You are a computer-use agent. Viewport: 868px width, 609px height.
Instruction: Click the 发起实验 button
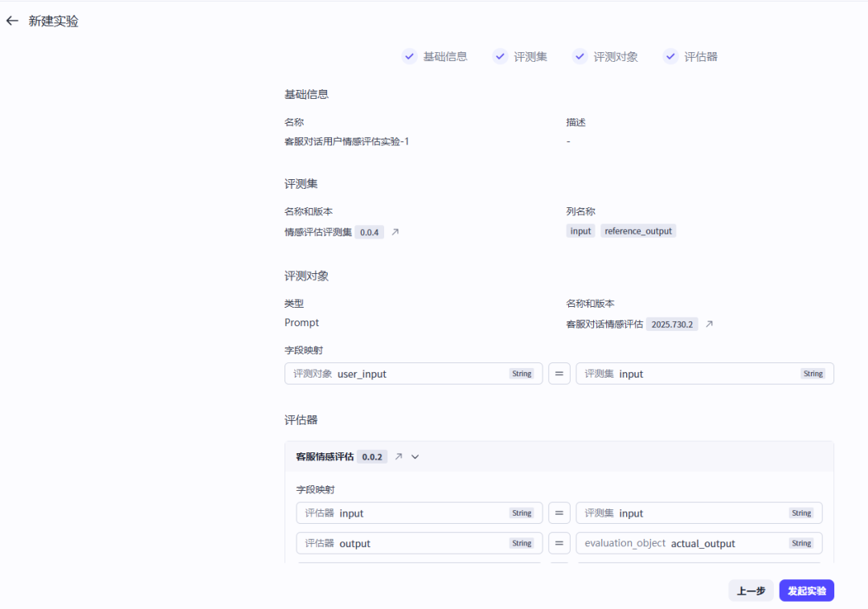point(806,591)
